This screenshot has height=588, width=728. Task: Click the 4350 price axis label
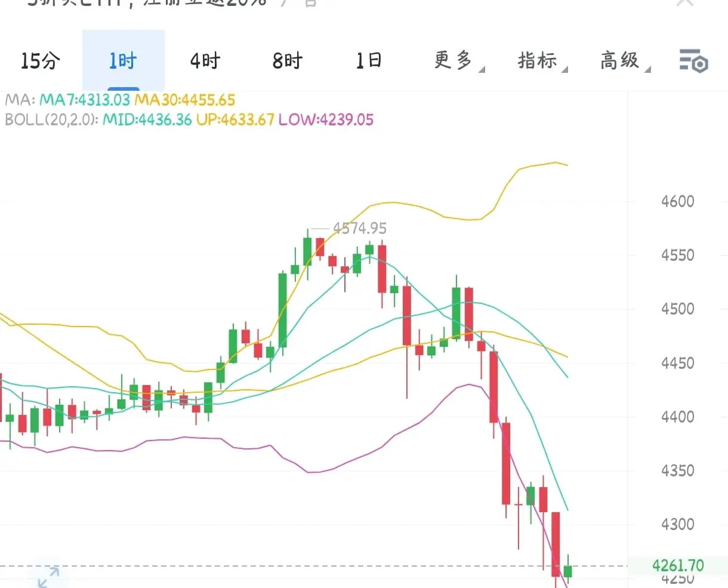[x=678, y=470]
